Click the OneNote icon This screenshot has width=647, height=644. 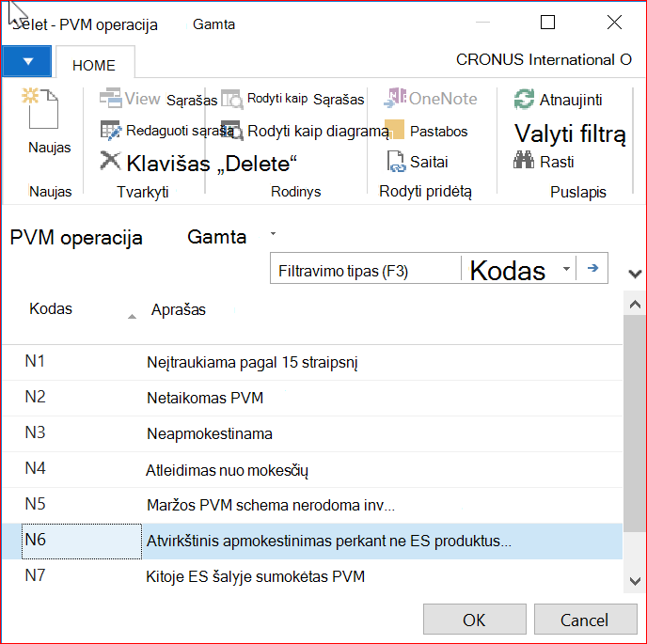[x=394, y=98]
